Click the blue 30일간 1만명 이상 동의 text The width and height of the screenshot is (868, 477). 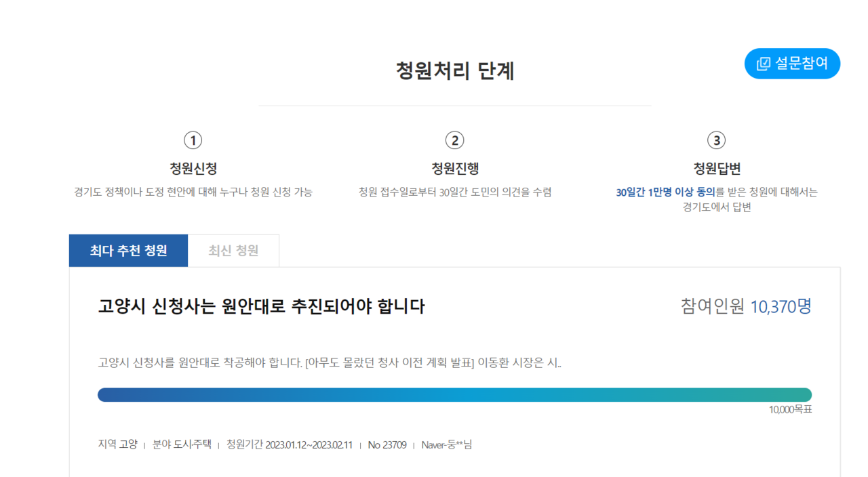click(x=665, y=192)
